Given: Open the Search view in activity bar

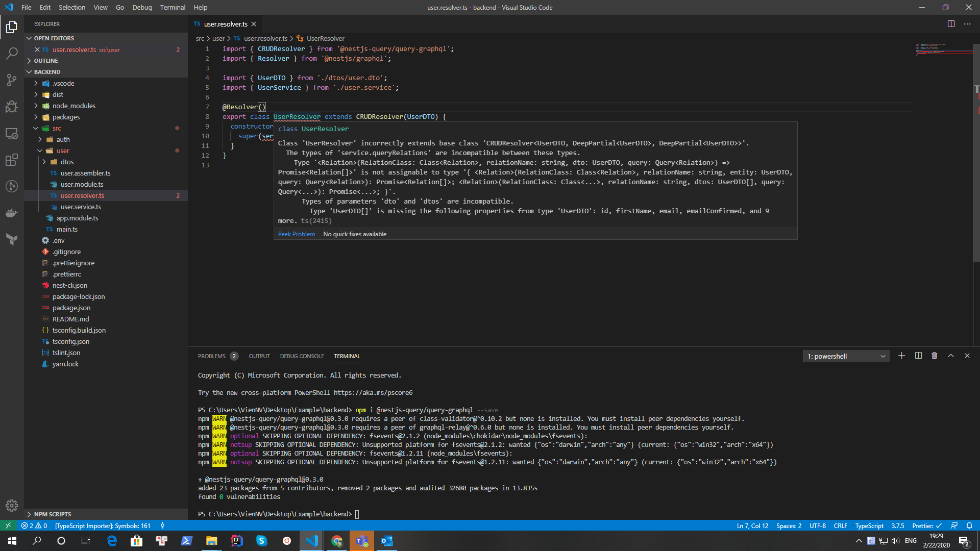Looking at the screenshot, I should [12, 54].
